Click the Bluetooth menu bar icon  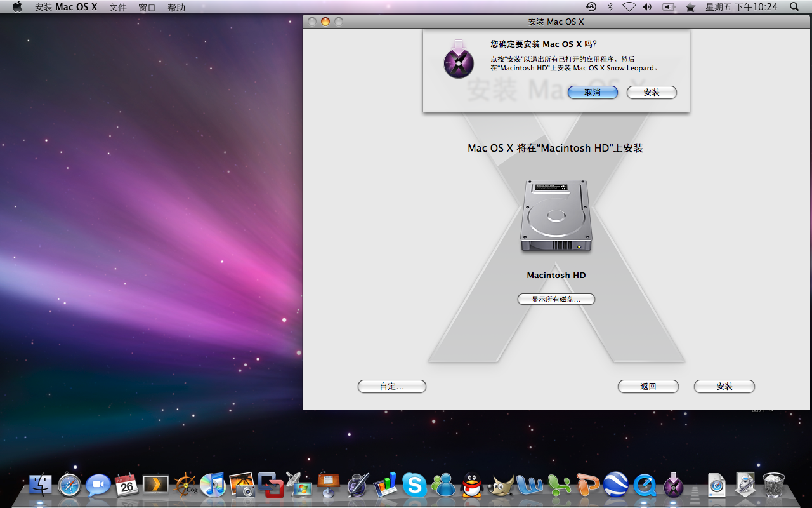[x=610, y=7]
